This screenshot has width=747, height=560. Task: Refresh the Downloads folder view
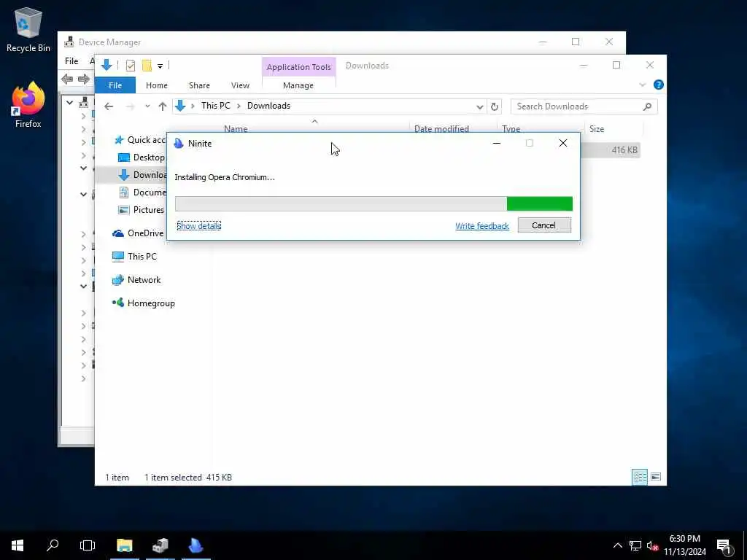[x=495, y=106]
